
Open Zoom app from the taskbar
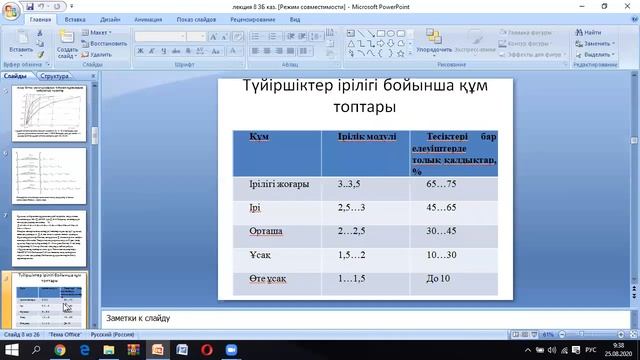tap(231, 350)
